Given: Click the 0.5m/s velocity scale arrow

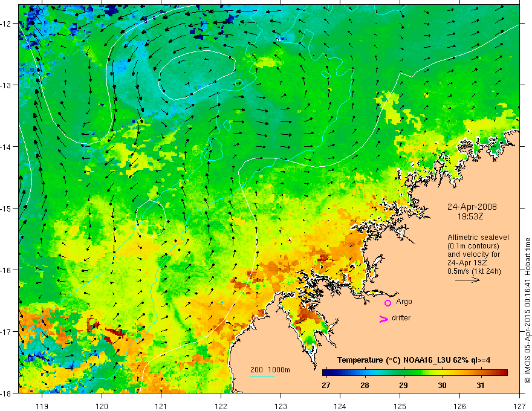Looking at the screenshot, I should click(x=467, y=280).
